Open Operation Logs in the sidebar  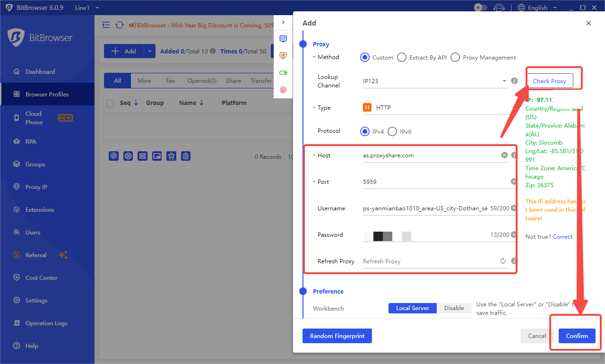[x=47, y=323]
